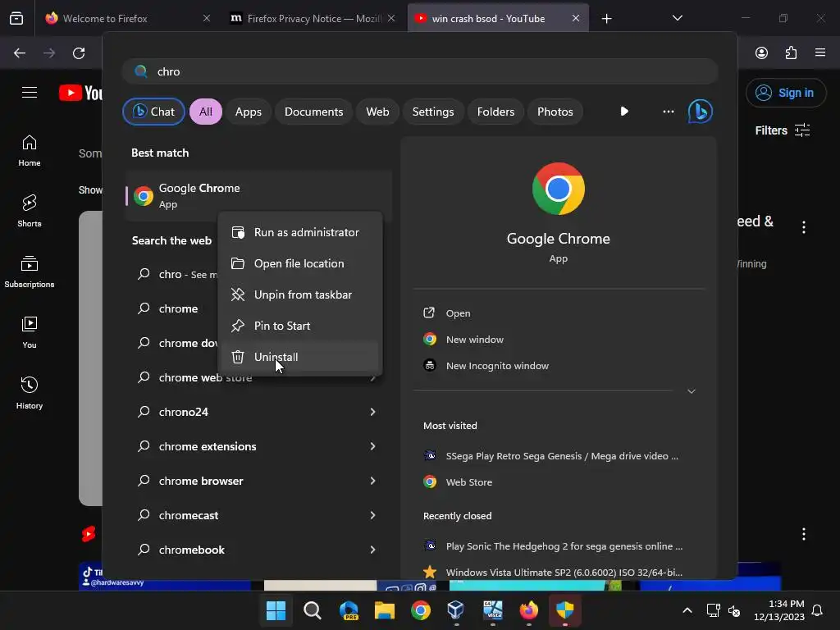Open Firefox application hamburger menu
The width and height of the screenshot is (840, 630).
820,52
